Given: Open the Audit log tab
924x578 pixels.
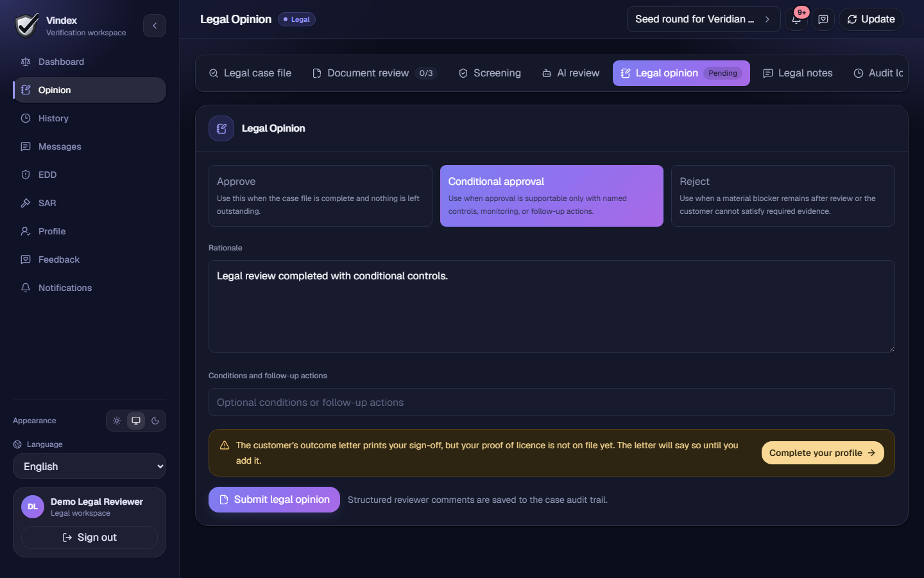Looking at the screenshot, I should [x=878, y=73].
